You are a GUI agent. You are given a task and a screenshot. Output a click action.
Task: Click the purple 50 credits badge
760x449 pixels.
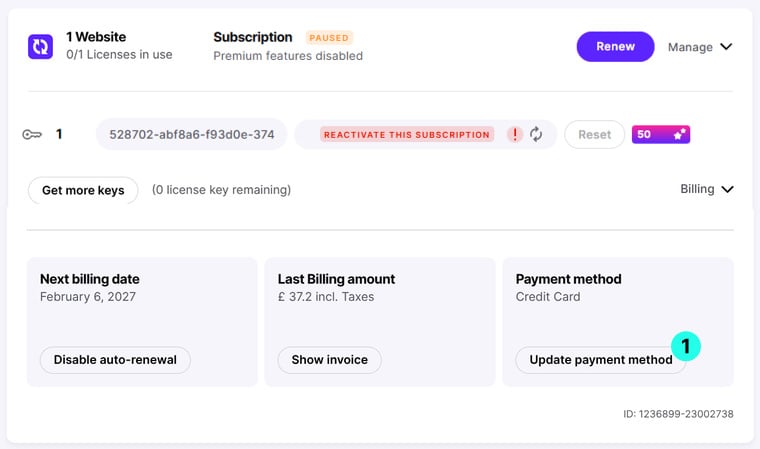[661, 134]
